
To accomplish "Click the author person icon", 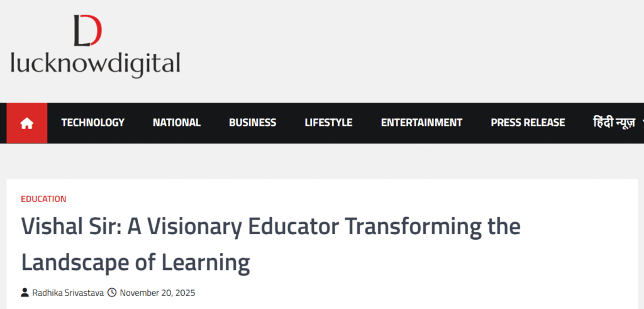I will [x=25, y=293].
